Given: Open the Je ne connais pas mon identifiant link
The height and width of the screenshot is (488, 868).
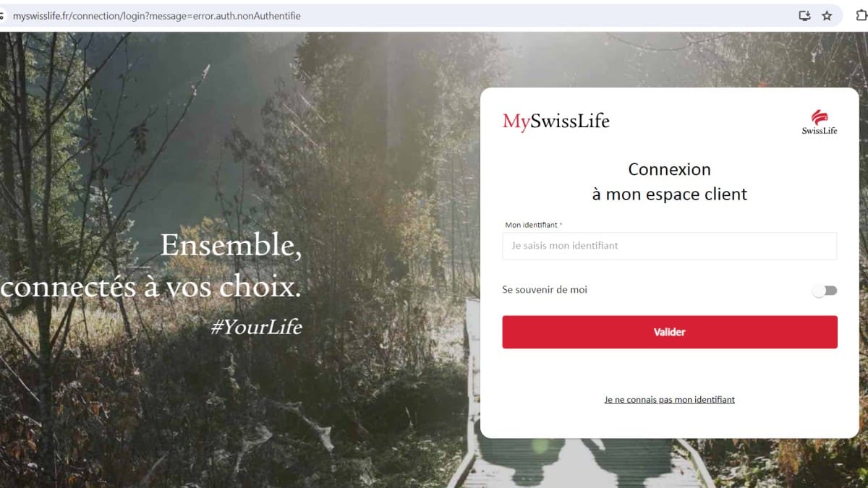Looking at the screenshot, I should (x=670, y=399).
